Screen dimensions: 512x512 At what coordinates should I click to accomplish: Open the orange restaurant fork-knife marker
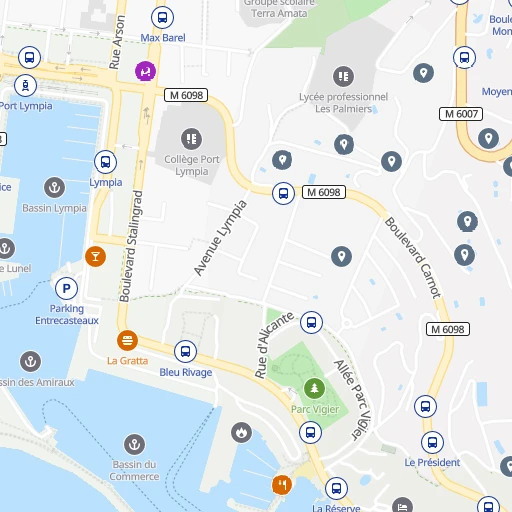(282, 485)
